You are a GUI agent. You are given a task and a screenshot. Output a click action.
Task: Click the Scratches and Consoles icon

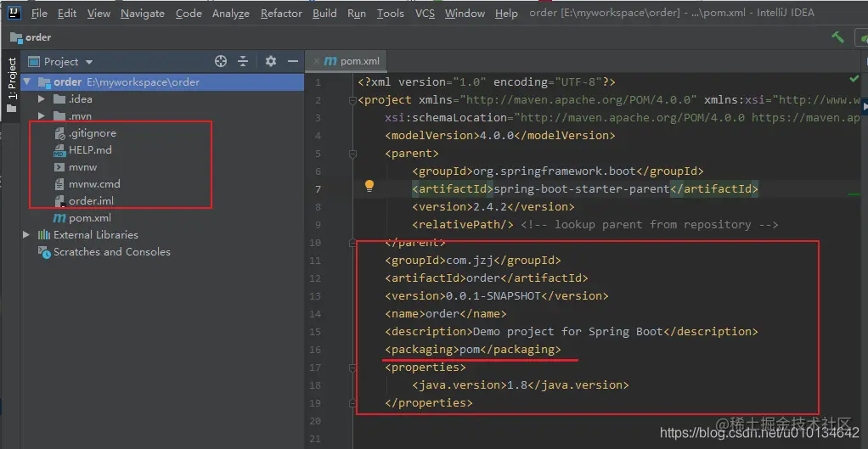click(43, 251)
